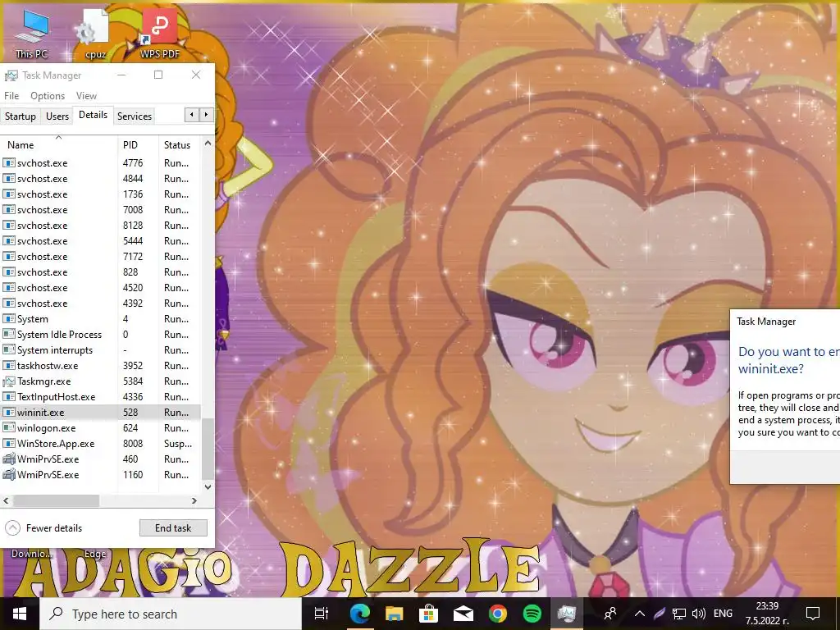Show hidden system tray icons
840x630 pixels.
[x=640, y=614]
